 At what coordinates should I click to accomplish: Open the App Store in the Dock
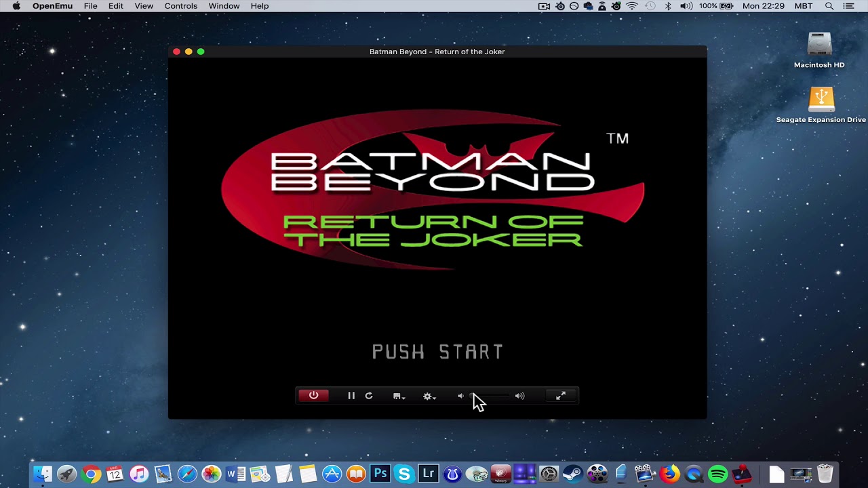[332, 474]
